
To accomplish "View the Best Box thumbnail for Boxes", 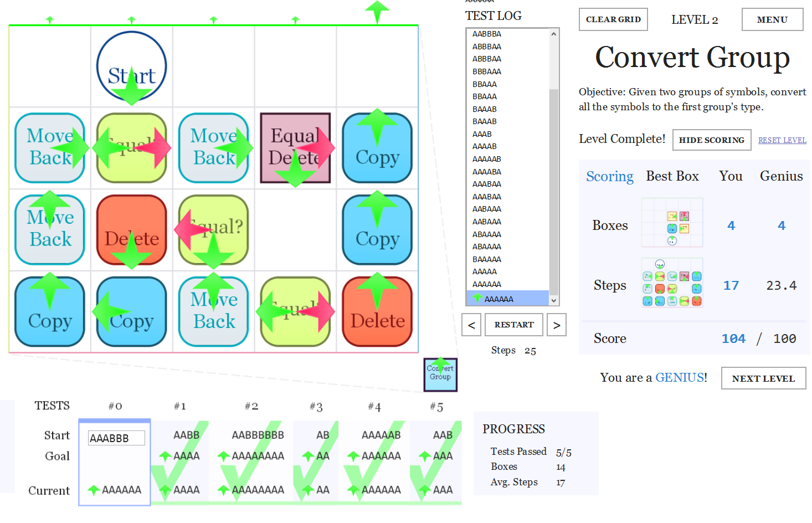I will (x=672, y=223).
